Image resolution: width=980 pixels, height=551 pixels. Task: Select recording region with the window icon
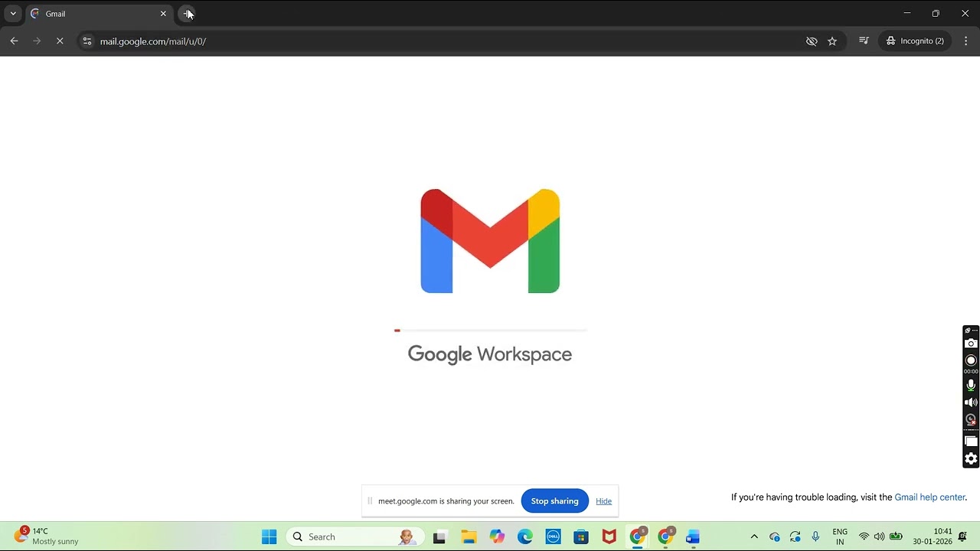pos(971,442)
